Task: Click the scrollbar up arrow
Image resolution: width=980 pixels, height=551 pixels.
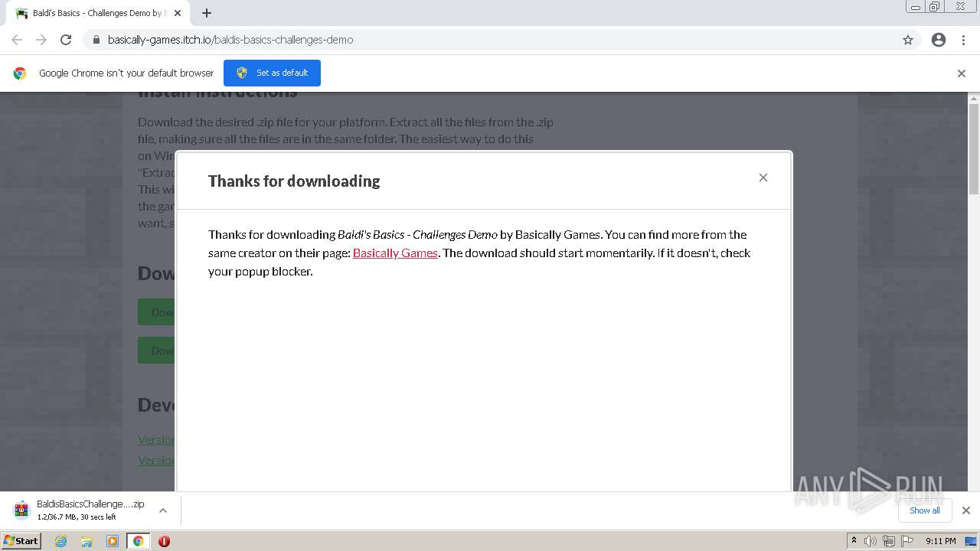Action: 974,98
